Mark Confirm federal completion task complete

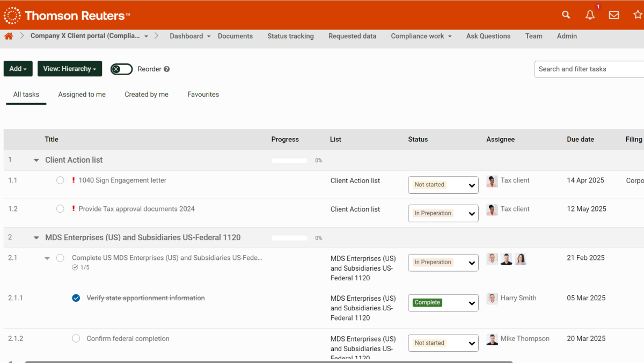[76, 339]
